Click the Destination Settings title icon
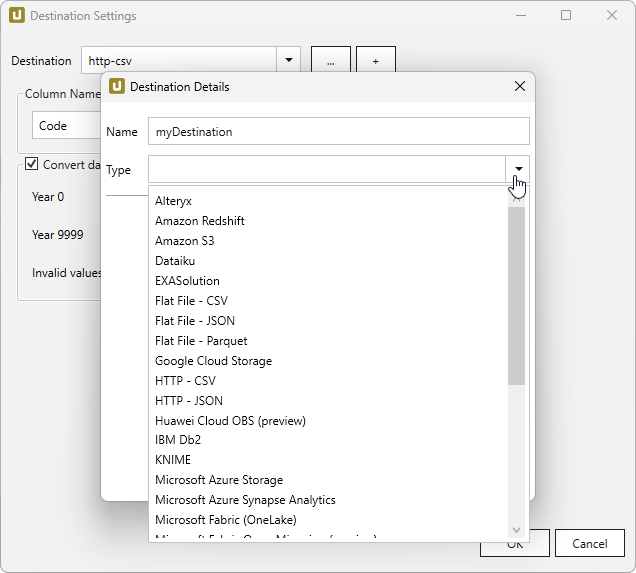This screenshot has width=636, height=573. click(x=17, y=15)
